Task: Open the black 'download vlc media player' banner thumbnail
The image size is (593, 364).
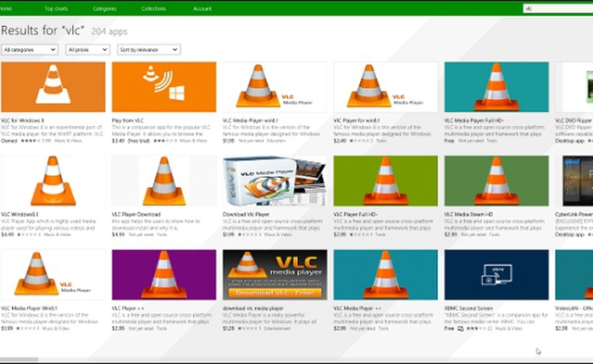Action: pyautogui.click(x=275, y=275)
